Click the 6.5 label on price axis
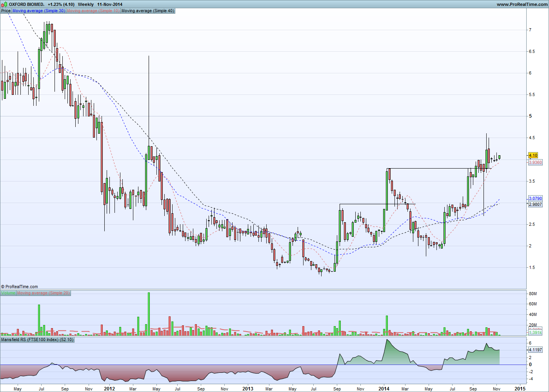The width and height of the screenshot is (549, 392). (x=532, y=51)
